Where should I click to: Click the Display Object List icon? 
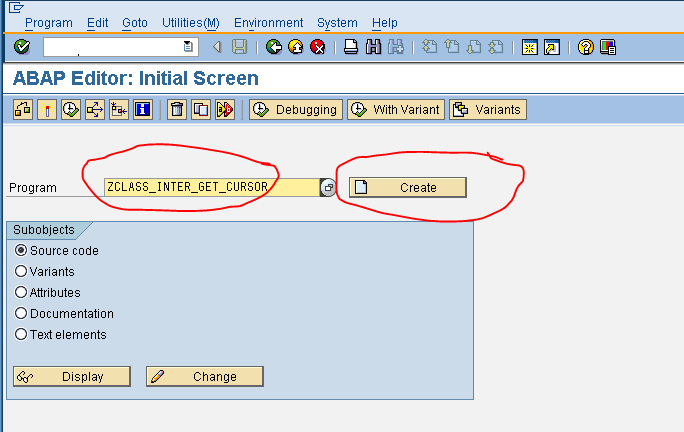pyautogui.click(x=119, y=110)
